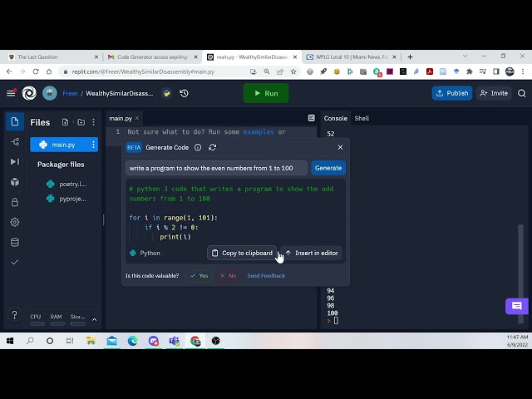Select the Files sidebar icon
The height and width of the screenshot is (399, 532).
[x=15, y=121]
